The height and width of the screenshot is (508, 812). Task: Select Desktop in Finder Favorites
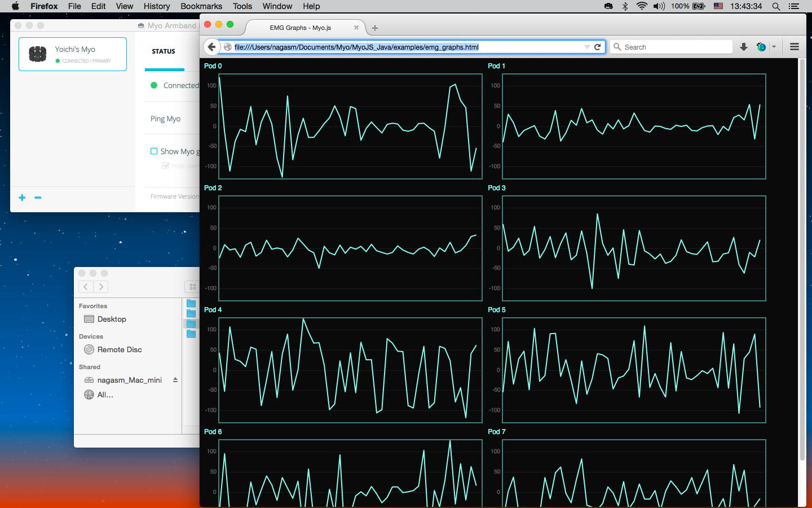[x=111, y=319]
